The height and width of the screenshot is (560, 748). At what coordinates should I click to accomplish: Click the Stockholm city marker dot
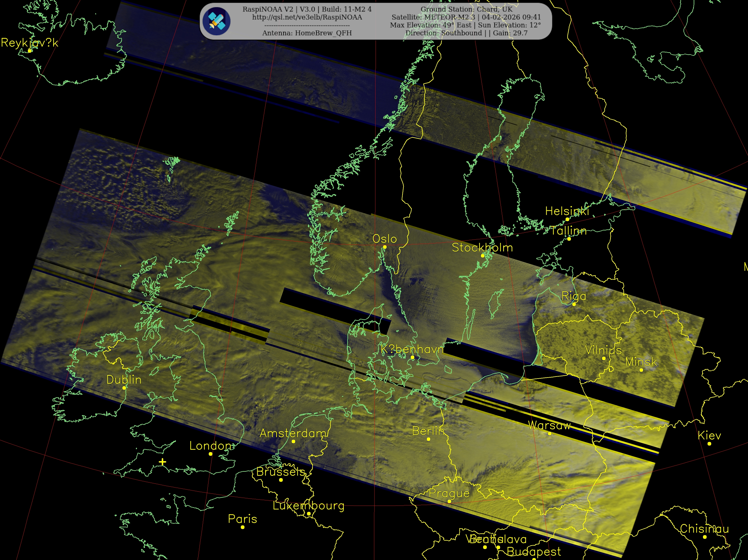pos(483,256)
